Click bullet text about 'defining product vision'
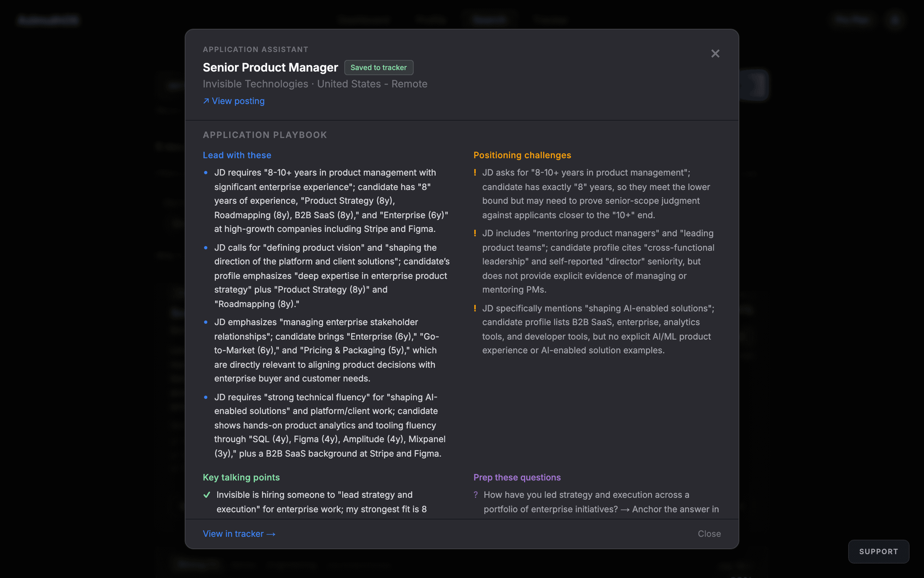924x578 pixels. pos(332,276)
